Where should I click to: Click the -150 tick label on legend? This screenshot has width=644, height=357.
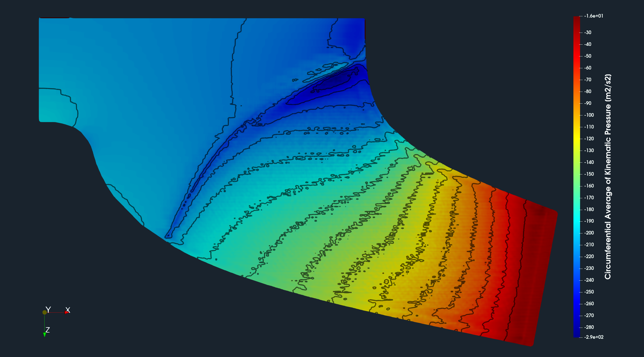point(589,174)
